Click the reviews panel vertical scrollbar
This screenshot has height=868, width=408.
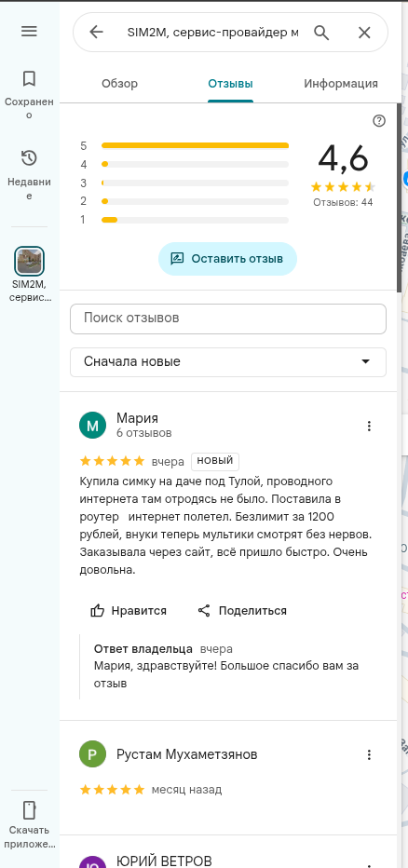tap(399, 197)
